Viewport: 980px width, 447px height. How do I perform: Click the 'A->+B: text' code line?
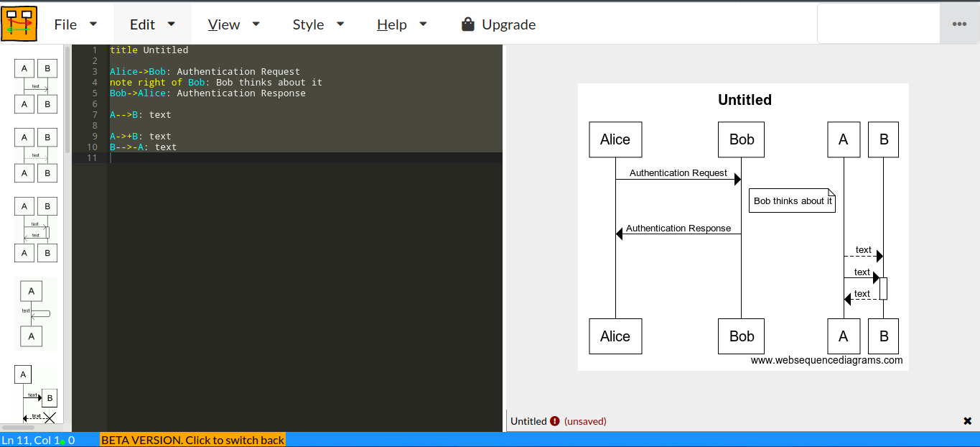pos(140,137)
